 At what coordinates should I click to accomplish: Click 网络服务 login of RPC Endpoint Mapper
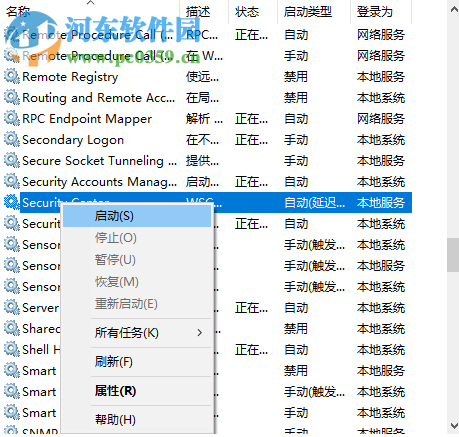(x=381, y=119)
